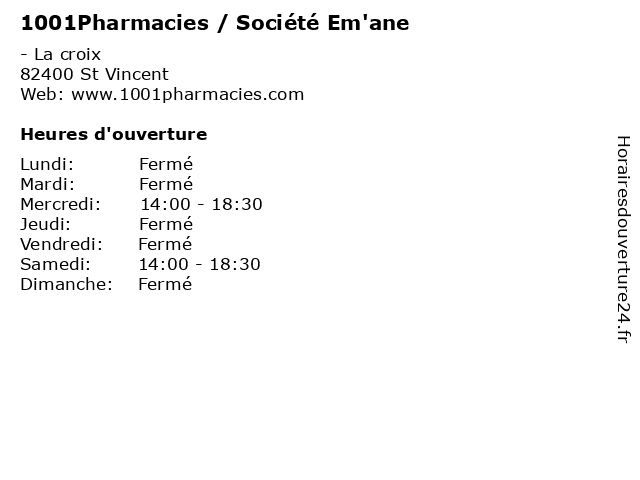Select the Jeudi day label
This screenshot has height=480, width=640.
45,224
